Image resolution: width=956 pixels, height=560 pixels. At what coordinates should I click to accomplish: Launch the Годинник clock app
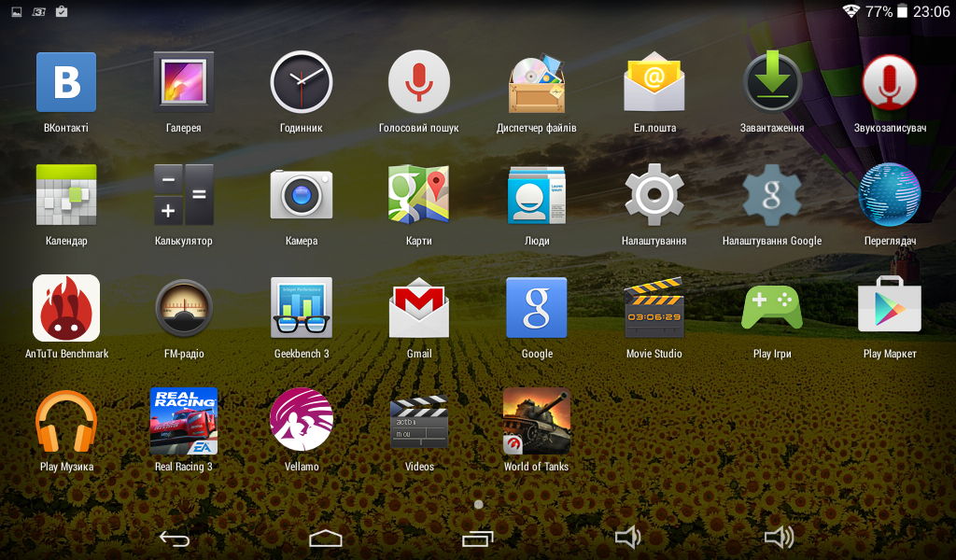[302, 82]
